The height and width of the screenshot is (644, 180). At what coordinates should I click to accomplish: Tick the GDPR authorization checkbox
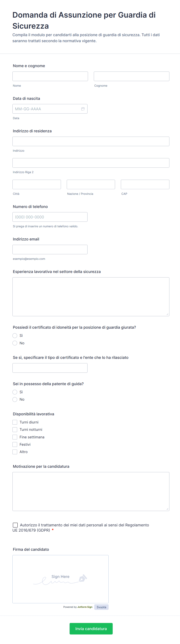coord(15,525)
